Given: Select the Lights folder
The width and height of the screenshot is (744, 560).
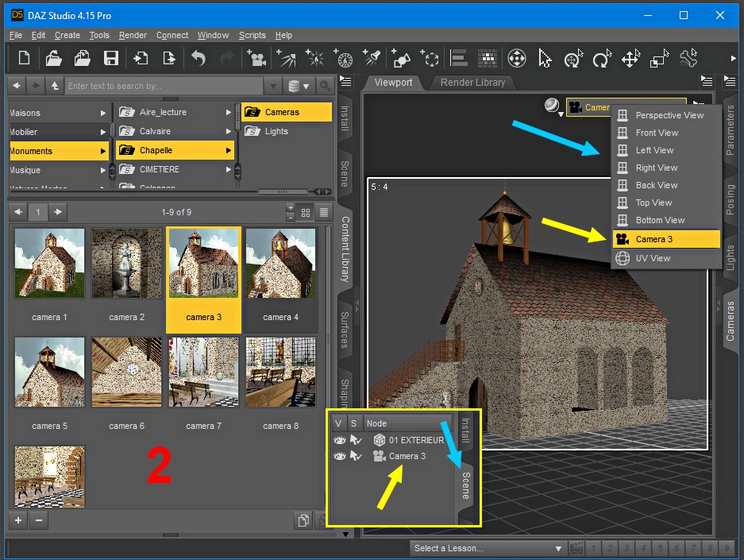Looking at the screenshot, I should point(287,131).
